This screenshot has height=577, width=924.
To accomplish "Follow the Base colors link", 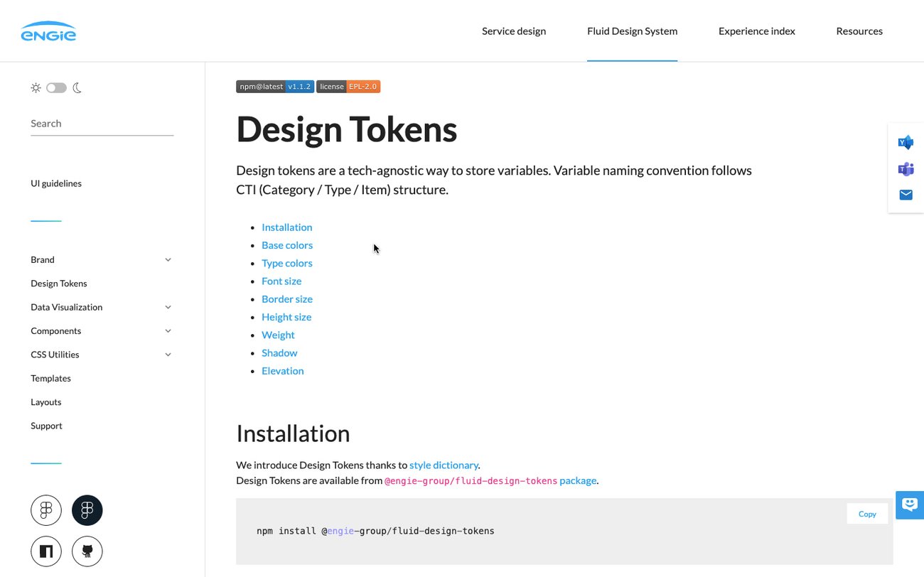I will pos(287,244).
